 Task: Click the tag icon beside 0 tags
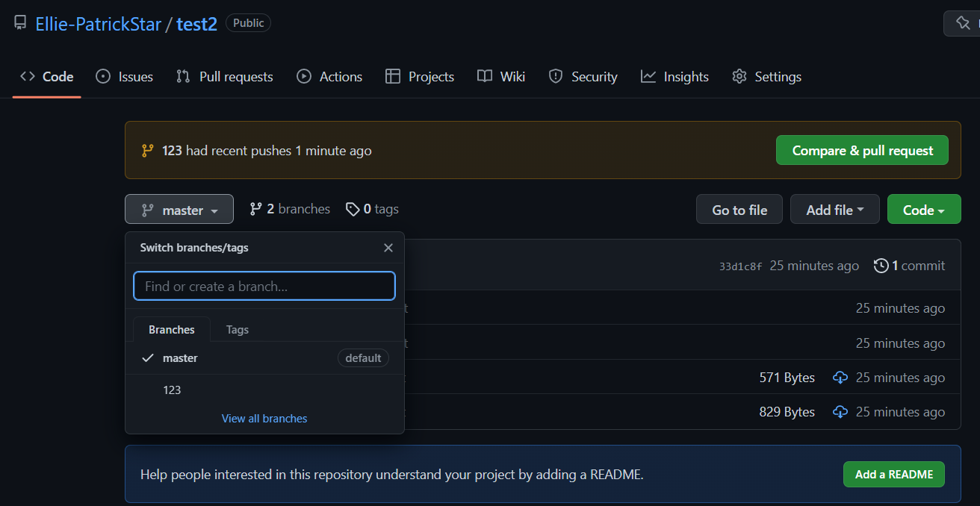coord(353,210)
